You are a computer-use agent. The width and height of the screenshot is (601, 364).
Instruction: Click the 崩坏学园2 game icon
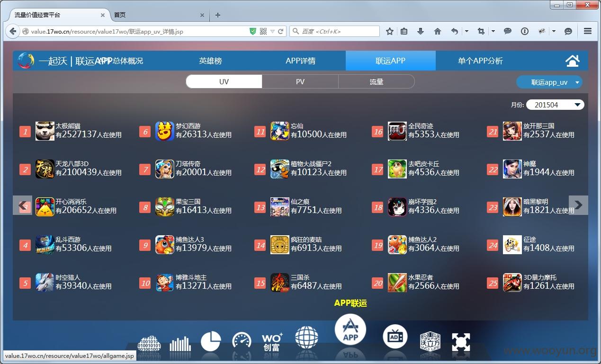tap(397, 207)
